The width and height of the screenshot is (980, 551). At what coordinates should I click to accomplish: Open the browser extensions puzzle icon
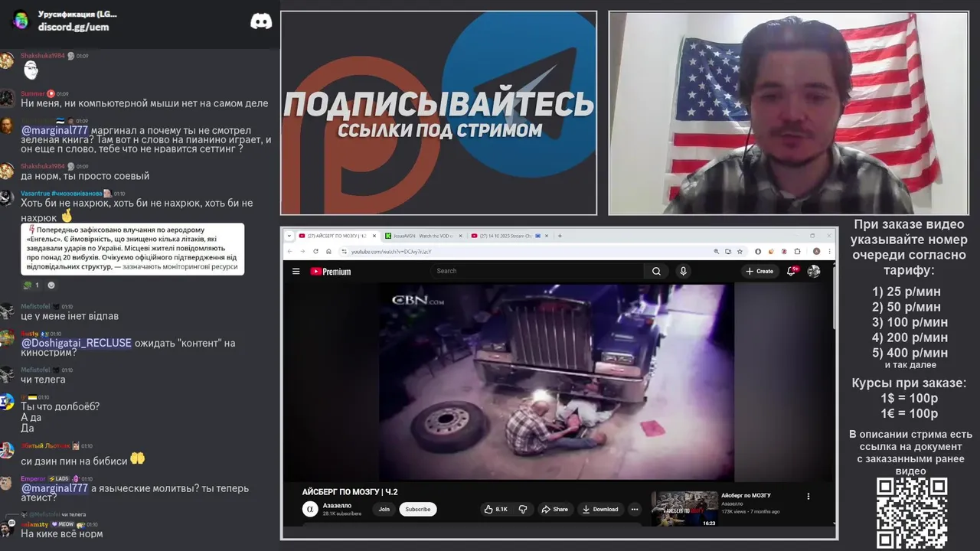797,251
